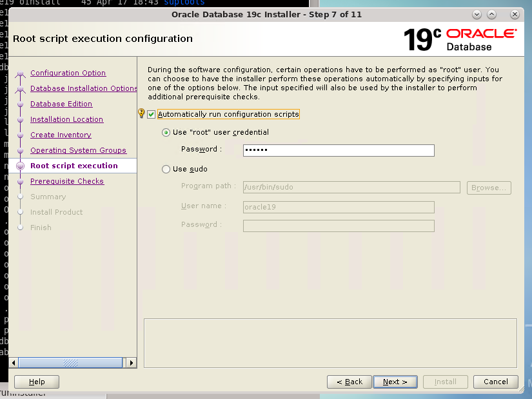This screenshot has height=399, width=532.
Task: Click the Summary step label
Action: 48,197
